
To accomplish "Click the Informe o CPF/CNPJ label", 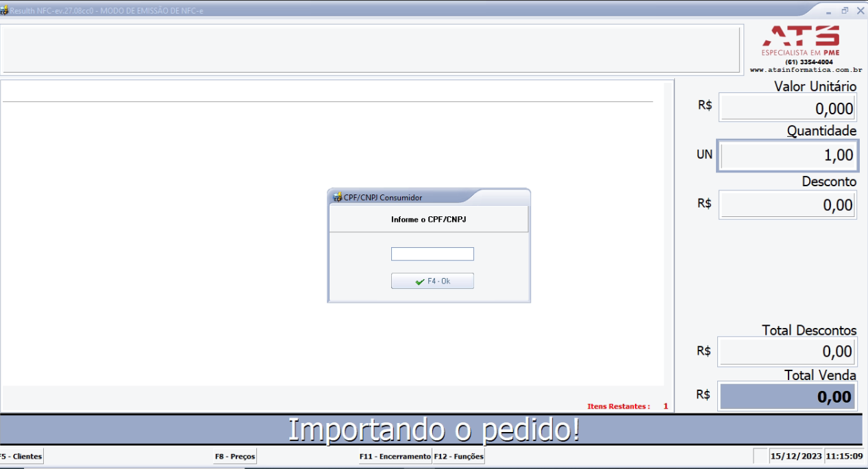I will 429,220.
